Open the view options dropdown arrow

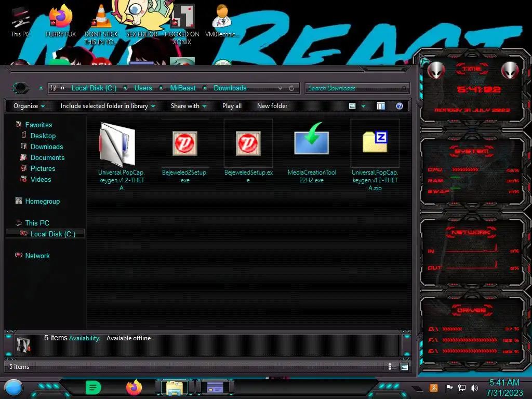pyautogui.click(x=363, y=106)
